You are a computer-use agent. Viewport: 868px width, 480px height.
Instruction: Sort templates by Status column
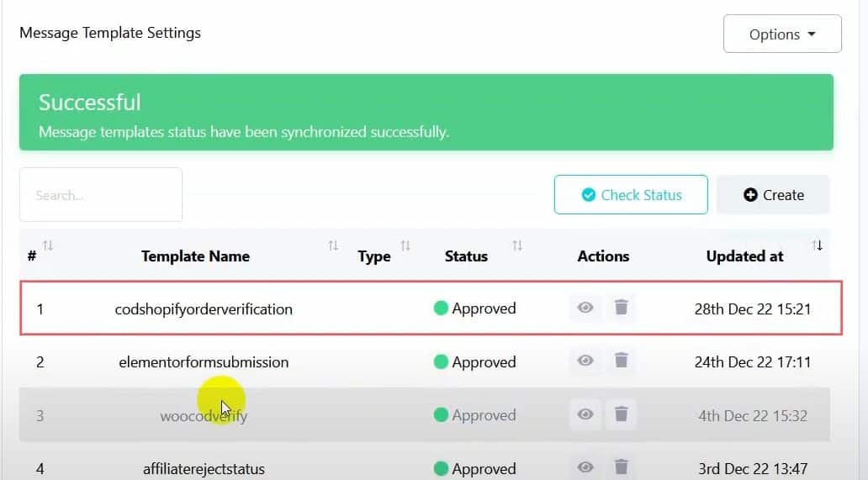[517, 245]
